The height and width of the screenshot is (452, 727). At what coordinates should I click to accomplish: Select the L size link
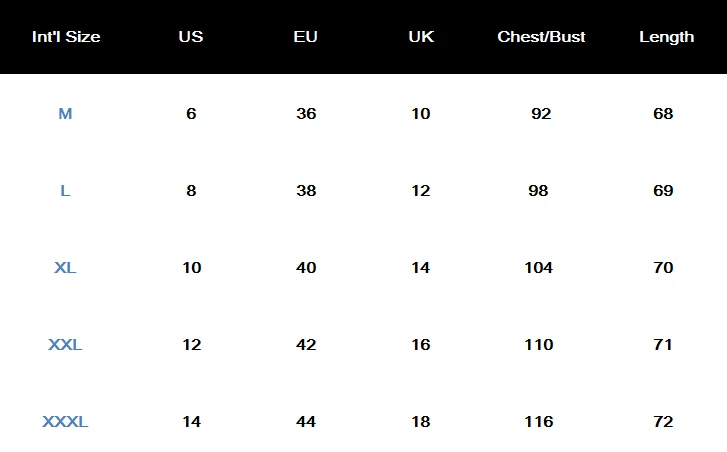click(65, 191)
